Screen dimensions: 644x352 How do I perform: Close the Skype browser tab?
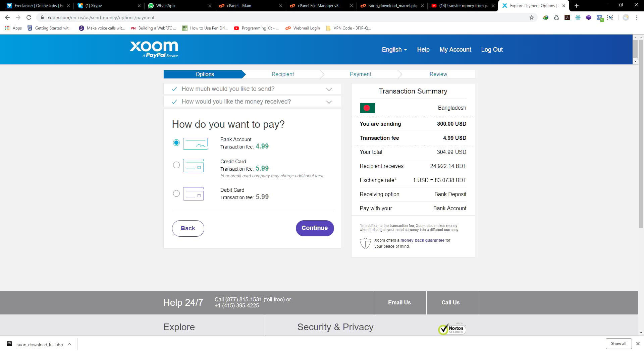(x=139, y=6)
